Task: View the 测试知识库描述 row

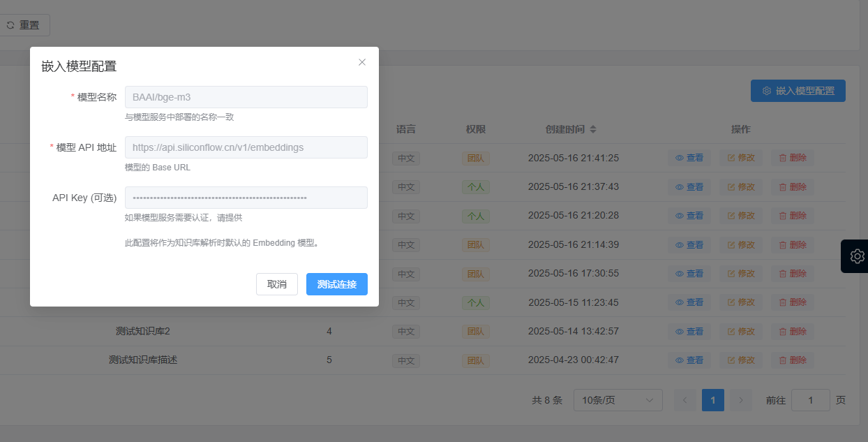Action: (689, 360)
